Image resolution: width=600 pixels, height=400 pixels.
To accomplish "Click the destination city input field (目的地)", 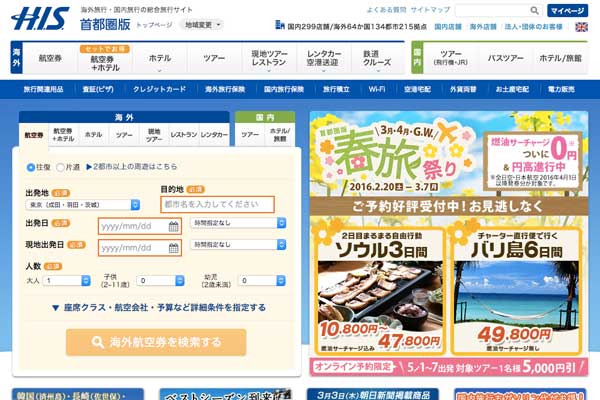I will pyautogui.click(x=217, y=204).
